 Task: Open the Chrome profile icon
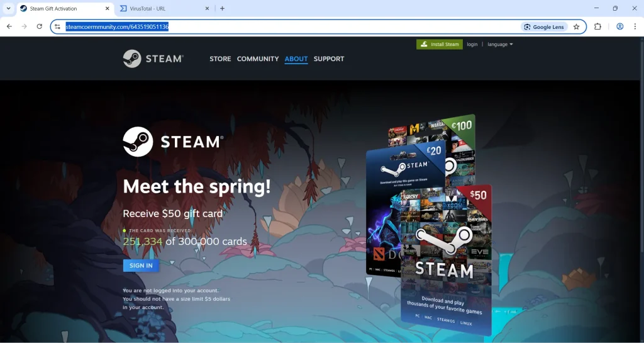coord(619,26)
